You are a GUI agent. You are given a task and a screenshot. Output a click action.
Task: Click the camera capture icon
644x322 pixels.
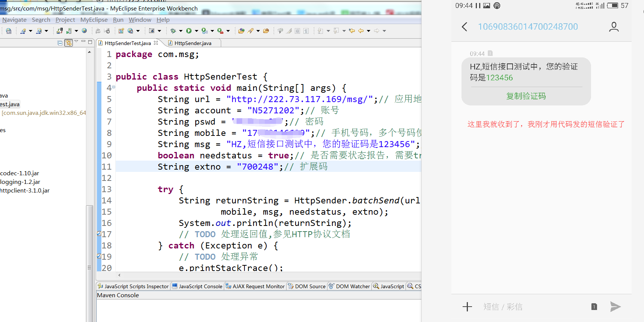(x=152, y=31)
